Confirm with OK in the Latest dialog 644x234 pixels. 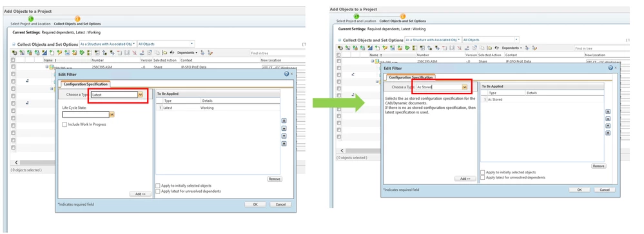pyautogui.click(x=255, y=204)
